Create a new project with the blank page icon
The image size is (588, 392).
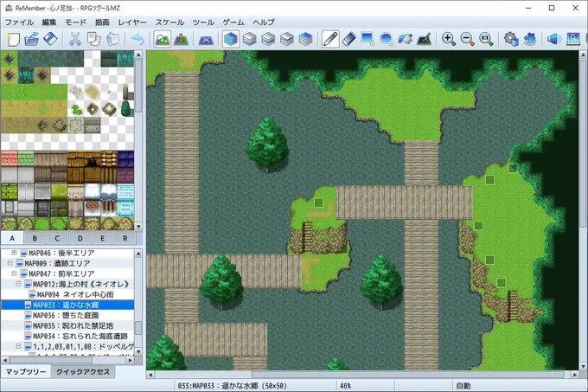click(13, 39)
